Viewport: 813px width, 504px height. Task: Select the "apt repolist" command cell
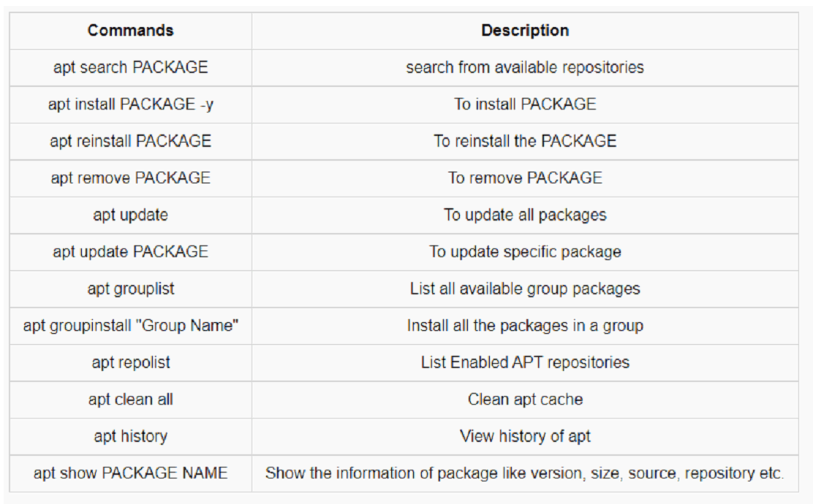pos(130,362)
